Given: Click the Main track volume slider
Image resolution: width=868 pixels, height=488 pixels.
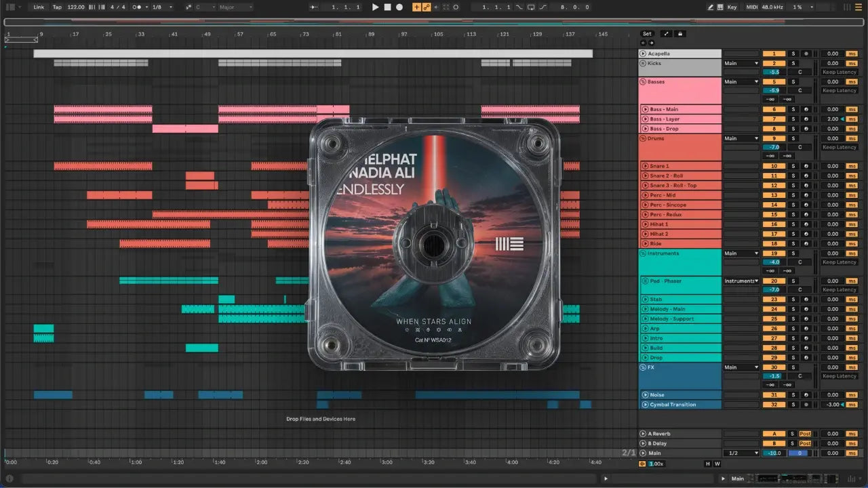Looking at the screenshot, I should pos(774,453).
